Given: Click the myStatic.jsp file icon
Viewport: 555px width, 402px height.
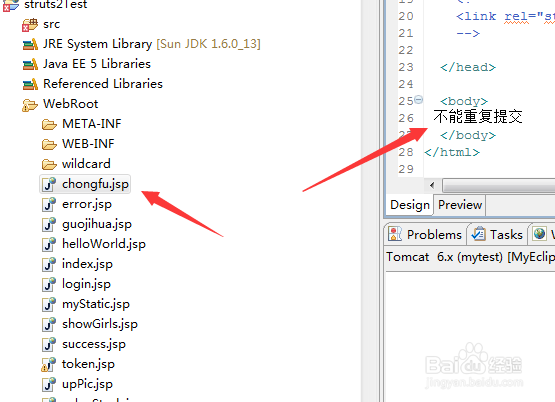Looking at the screenshot, I should (x=49, y=304).
